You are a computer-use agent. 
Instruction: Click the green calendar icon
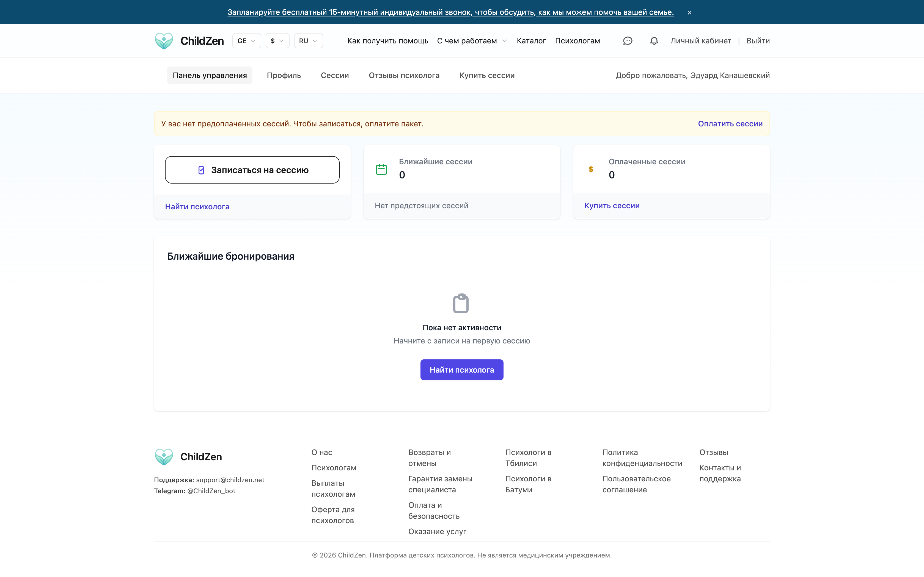click(381, 169)
